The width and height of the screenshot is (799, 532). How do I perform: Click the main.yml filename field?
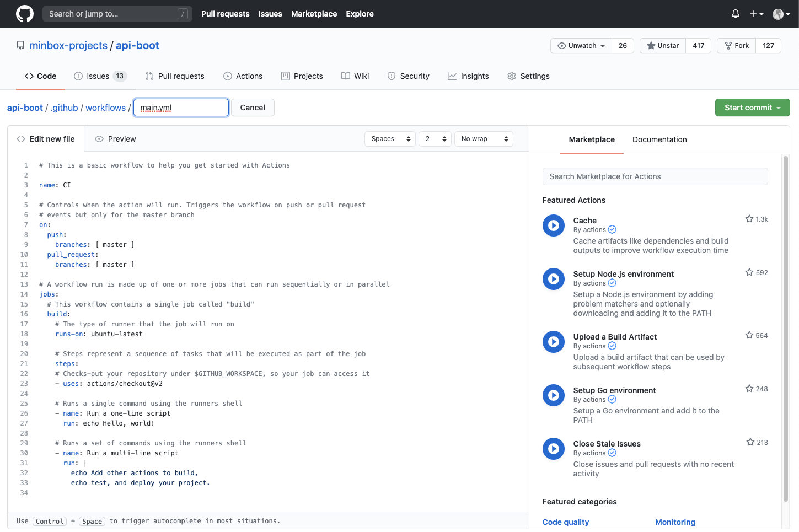[181, 108]
